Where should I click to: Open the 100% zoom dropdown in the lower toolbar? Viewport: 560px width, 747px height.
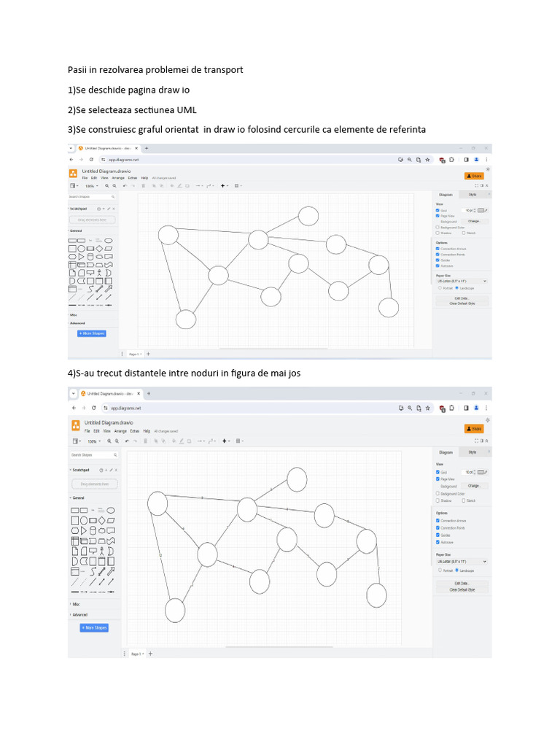[x=94, y=441]
